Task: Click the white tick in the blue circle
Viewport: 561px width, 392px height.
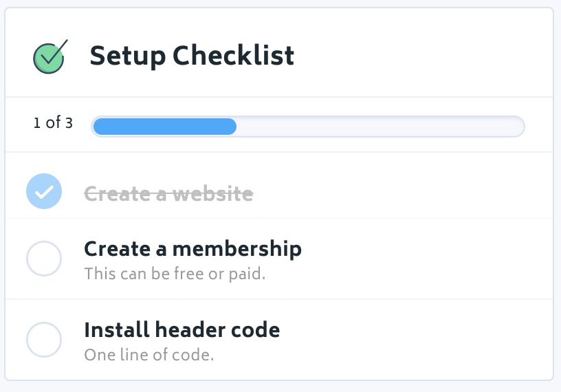Action: [x=44, y=192]
